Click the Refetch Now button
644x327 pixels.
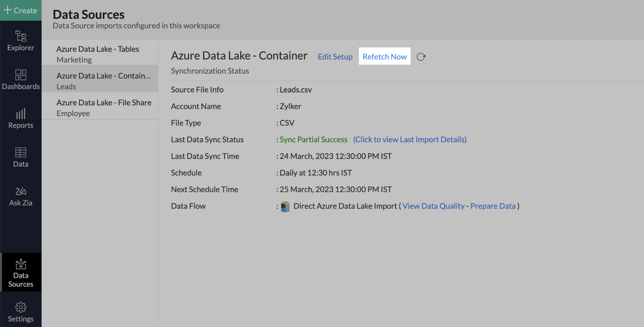pyautogui.click(x=384, y=56)
